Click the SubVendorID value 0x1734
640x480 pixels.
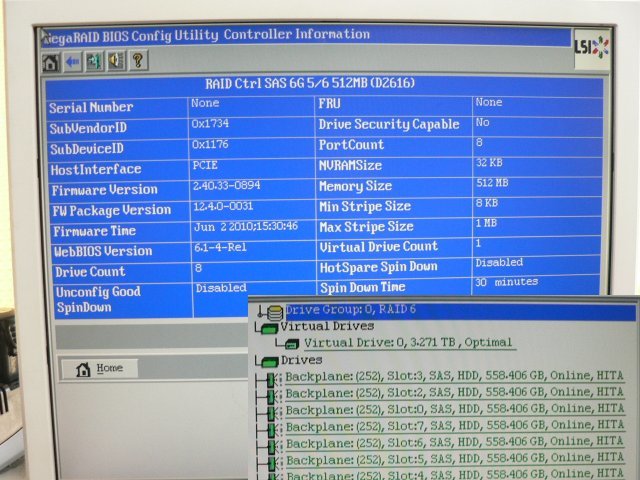click(210, 123)
